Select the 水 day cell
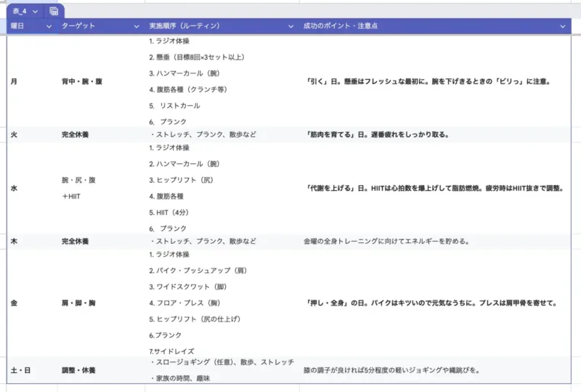Screen dimensions: 581x392 point(15,188)
